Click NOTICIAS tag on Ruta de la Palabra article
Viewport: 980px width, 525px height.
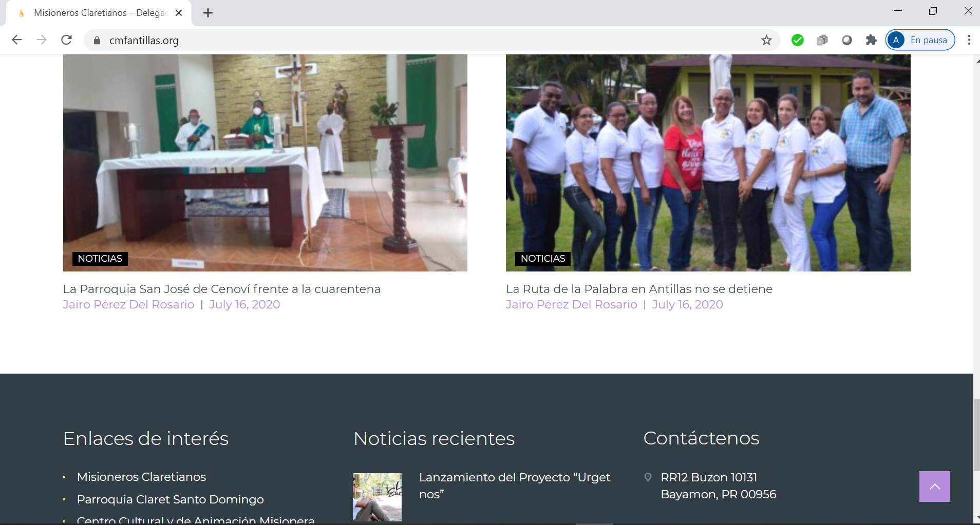coord(543,259)
